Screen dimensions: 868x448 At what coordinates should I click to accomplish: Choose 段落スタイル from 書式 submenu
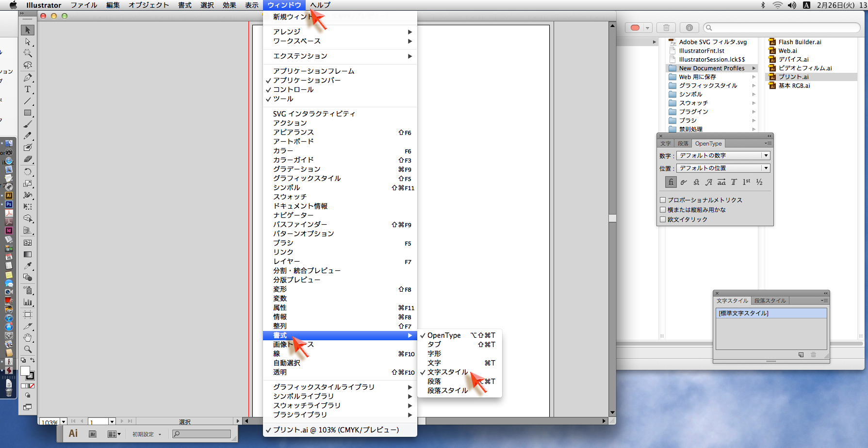(x=459, y=391)
